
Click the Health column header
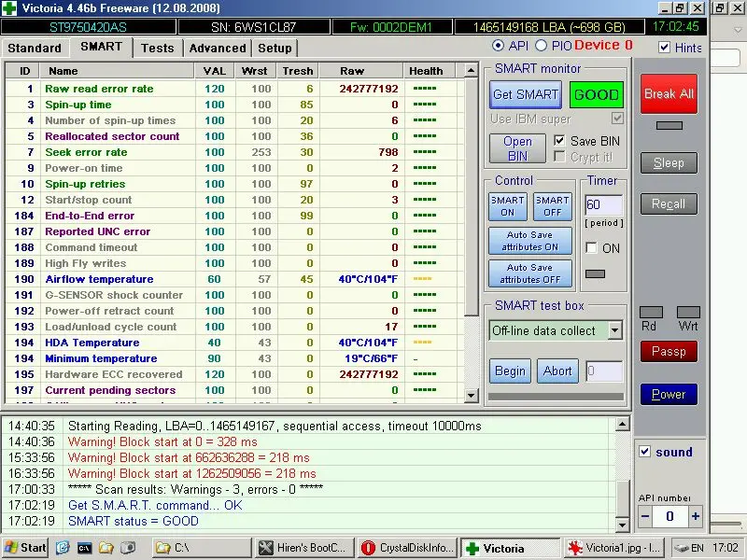click(x=430, y=71)
